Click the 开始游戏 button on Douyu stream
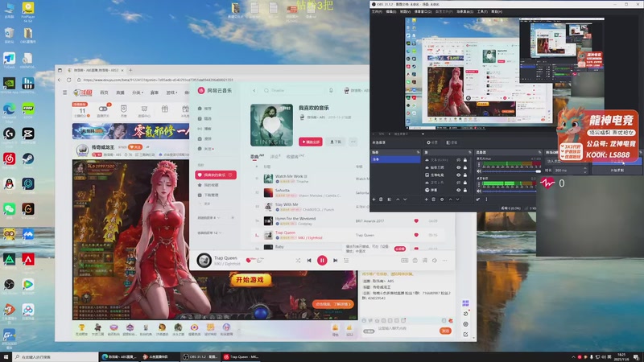The width and height of the screenshot is (644, 362). point(250,280)
